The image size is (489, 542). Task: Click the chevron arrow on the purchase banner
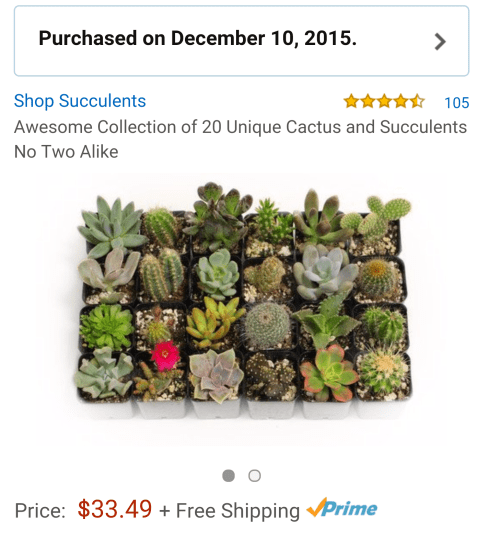point(440,41)
